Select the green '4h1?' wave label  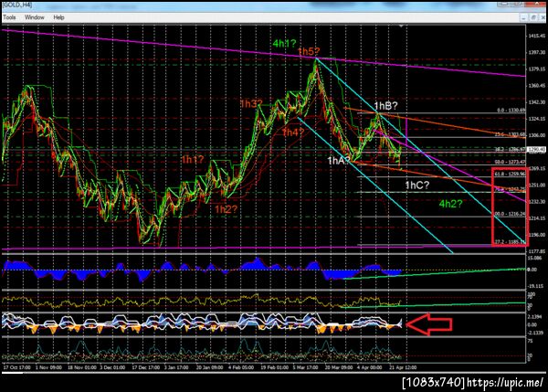[x=284, y=43]
